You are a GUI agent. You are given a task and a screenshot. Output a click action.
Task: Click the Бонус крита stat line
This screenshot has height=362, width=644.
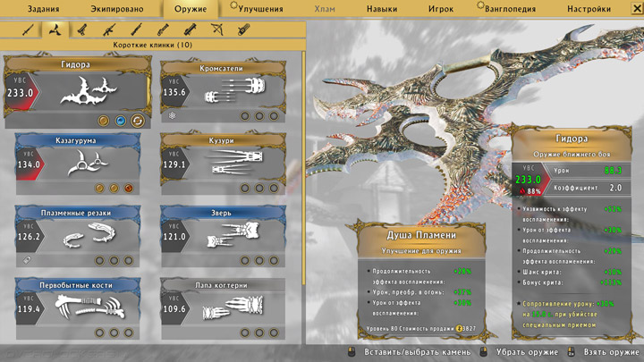(x=570, y=282)
